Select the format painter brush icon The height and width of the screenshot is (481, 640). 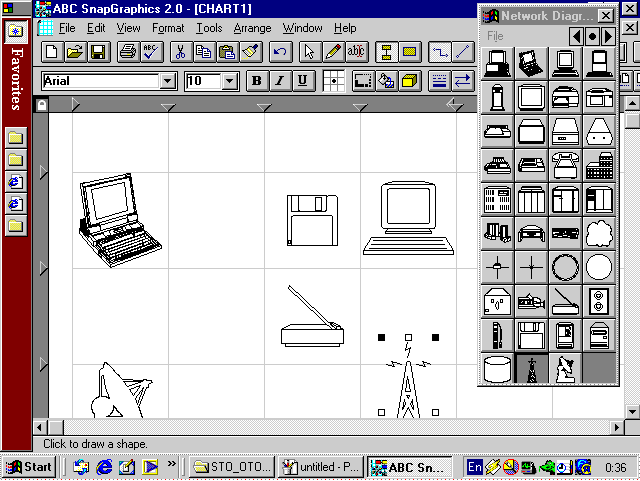(x=250, y=52)
